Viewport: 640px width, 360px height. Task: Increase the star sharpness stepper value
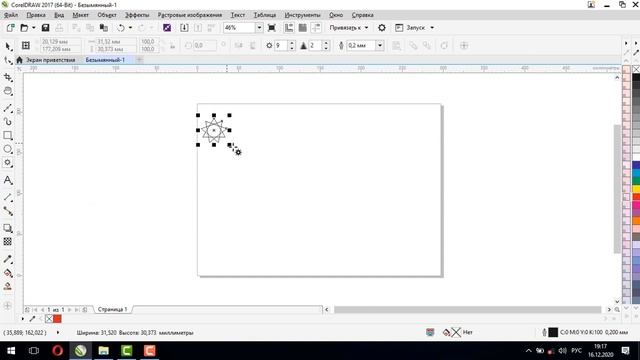tap(326, 43)
